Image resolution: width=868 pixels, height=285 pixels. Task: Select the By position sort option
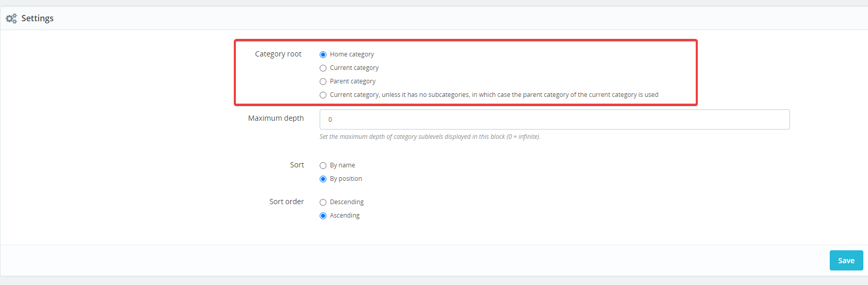pos(323,179)
